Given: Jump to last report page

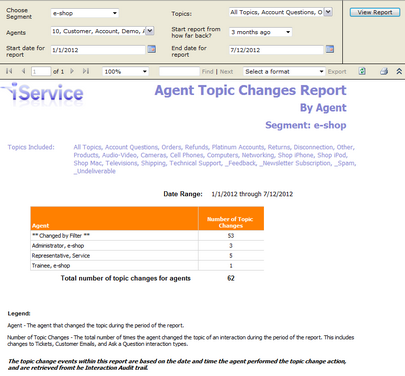Looking at the screenshot, I should (x=86, y=71).
